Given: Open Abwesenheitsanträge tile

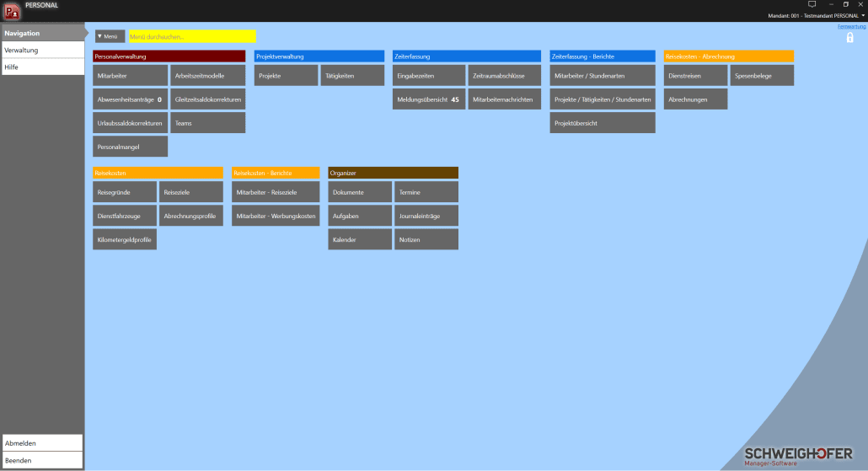Looking at the screenshot, I should click(x=130, y=99).
